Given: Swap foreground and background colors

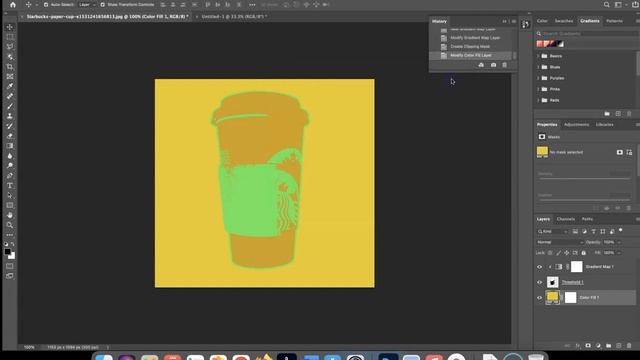Looking at the screenshot, I should pyautogui.click(x=13, y=244).
